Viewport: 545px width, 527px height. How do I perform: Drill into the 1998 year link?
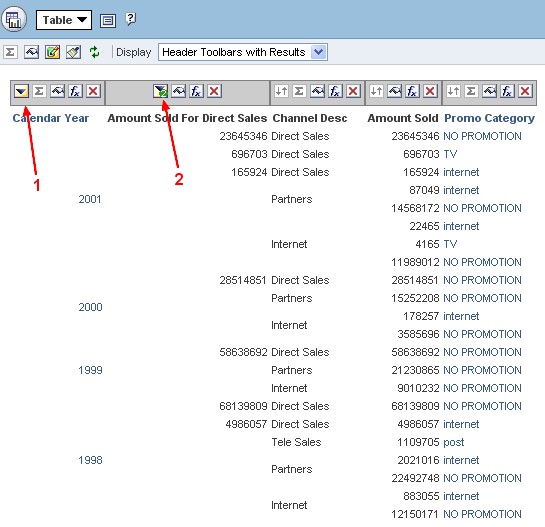(90, 460)
